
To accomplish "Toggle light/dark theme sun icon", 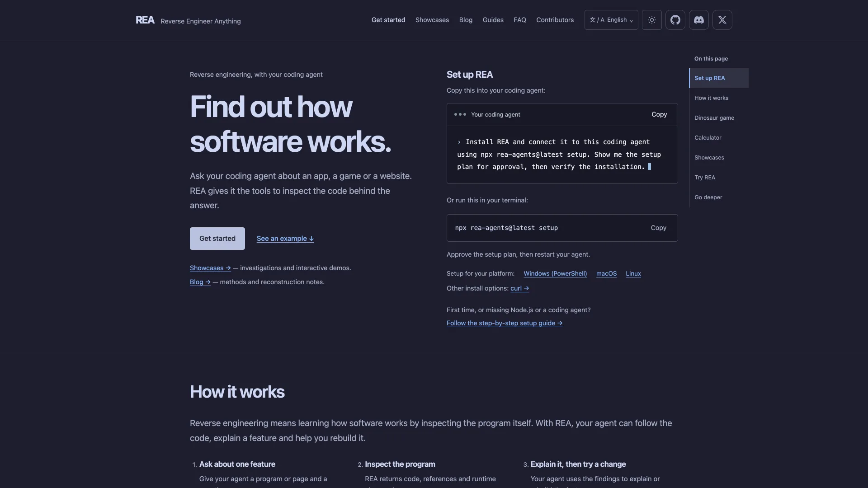I will (651, 20).
